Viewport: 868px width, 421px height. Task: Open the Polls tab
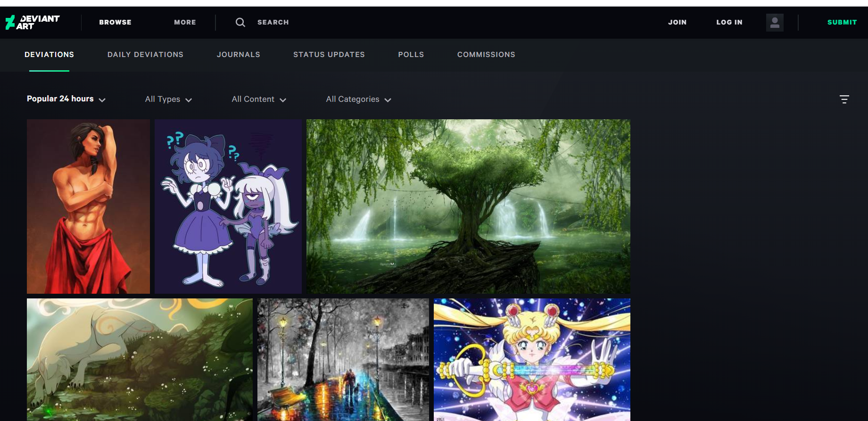(x=411, y=55)
